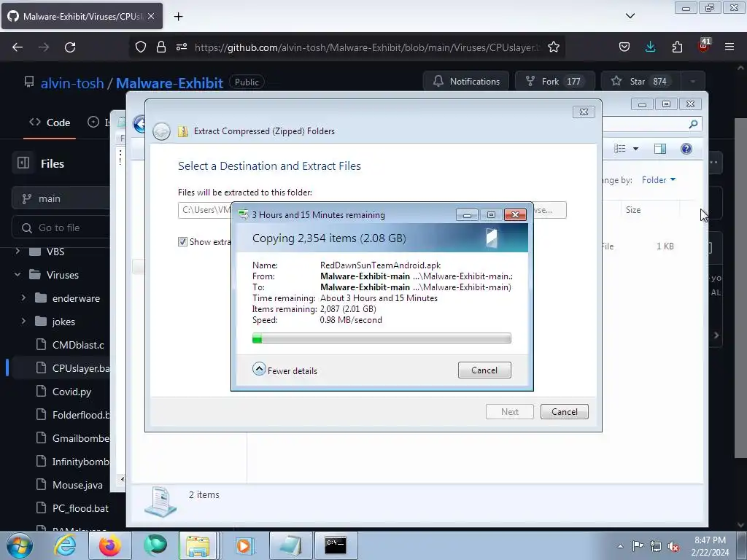Expand the jokes folder
The image size is (747, 560).
point(23,322)
